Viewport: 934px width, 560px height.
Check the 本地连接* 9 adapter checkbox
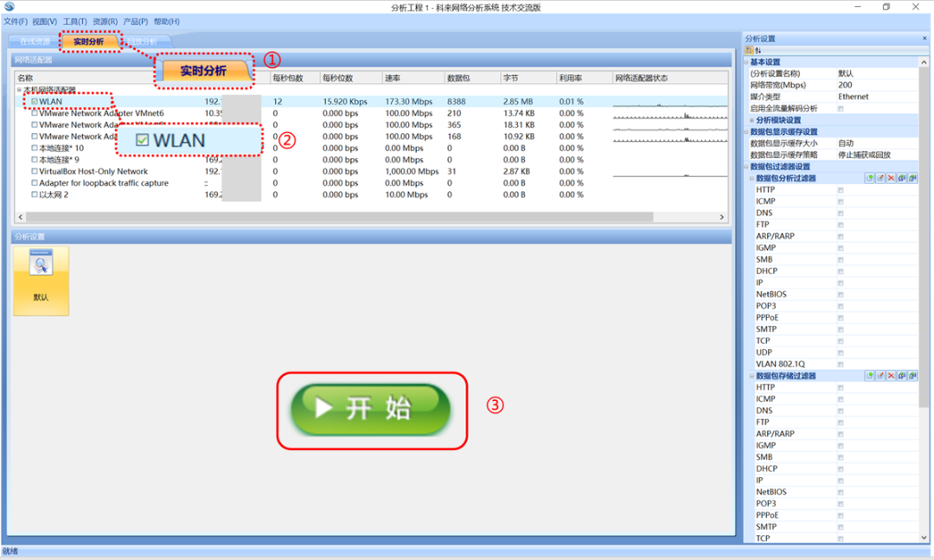[x=35, y=160]
